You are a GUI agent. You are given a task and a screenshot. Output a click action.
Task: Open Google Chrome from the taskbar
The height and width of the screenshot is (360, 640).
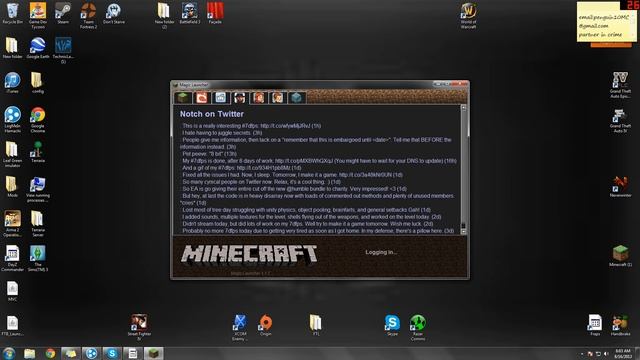point(51,353)
